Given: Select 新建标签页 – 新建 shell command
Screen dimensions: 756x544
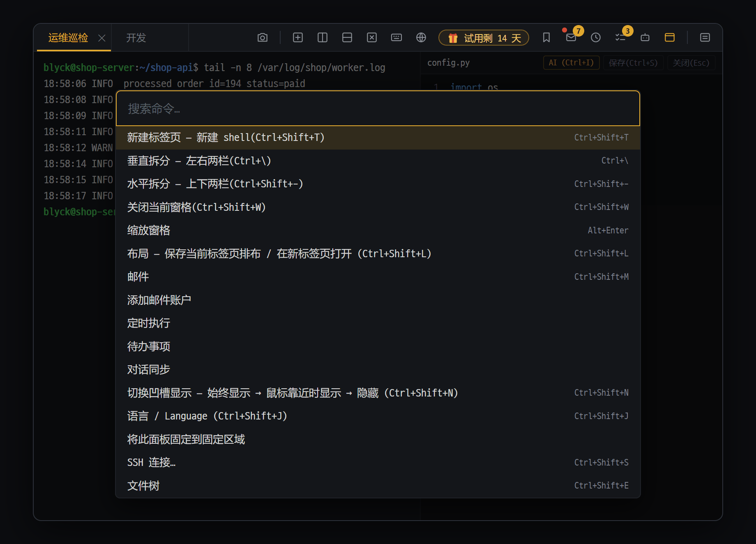Looking at the screenshot, I should (378, 138).
